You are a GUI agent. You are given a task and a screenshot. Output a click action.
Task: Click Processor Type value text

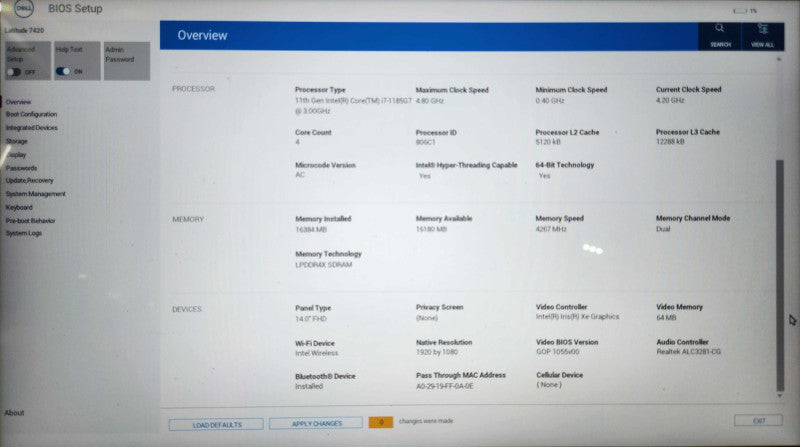(353, 106)
